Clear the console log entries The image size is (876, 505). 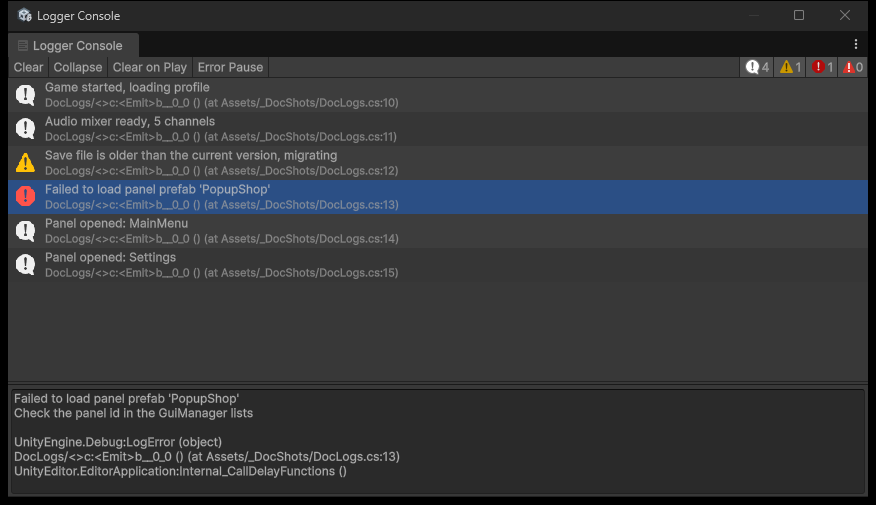point(28,67)
